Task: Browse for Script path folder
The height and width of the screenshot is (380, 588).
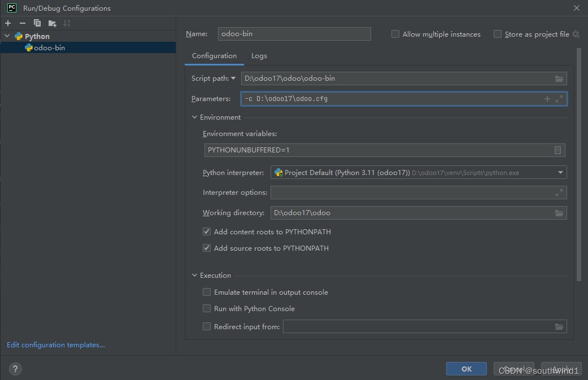Action: pos(559,78)
